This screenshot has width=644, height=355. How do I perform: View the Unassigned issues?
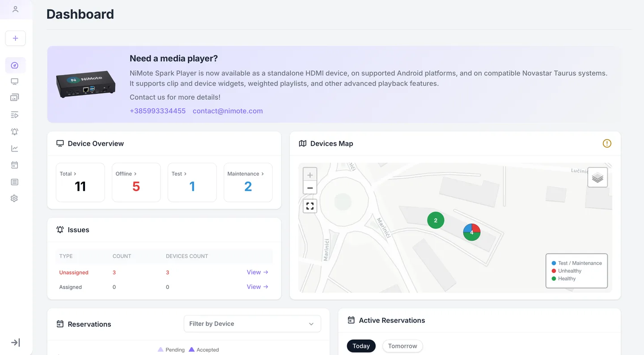click(258, 272)
